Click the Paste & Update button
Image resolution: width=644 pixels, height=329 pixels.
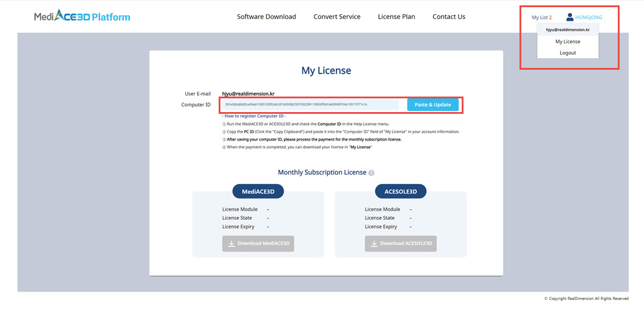point(433,105)
